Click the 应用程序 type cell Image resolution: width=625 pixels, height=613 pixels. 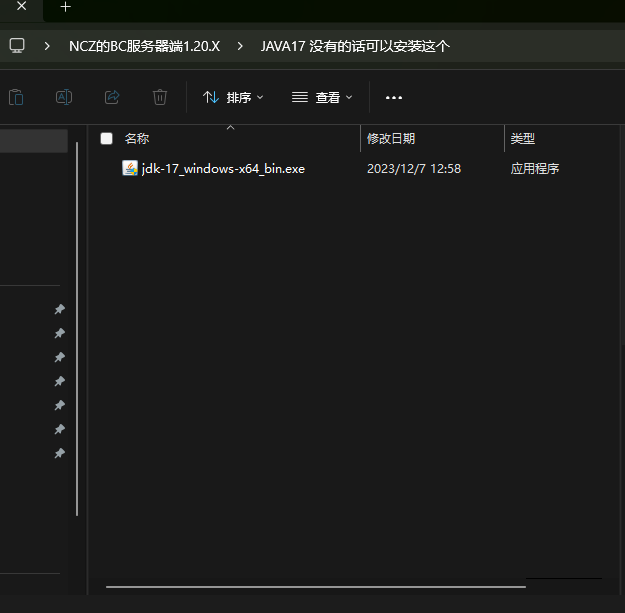535,169
